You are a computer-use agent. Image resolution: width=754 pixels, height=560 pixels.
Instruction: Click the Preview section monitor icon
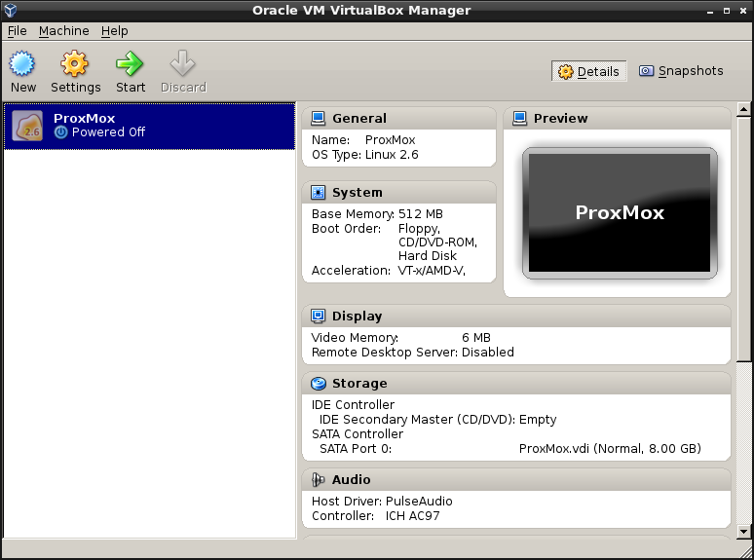[519, 118]
